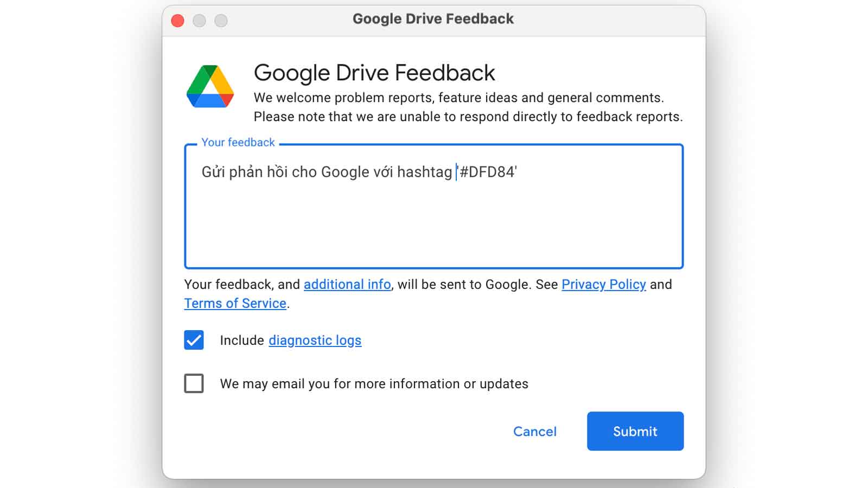Cancel the feedback dialog

[x=535, y=432]
